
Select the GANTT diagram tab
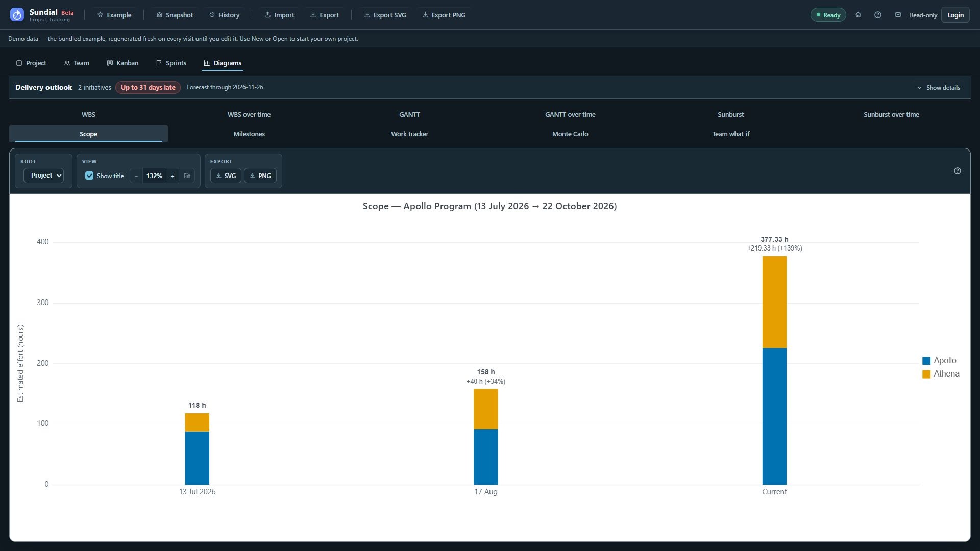click(x=409, y=114)
